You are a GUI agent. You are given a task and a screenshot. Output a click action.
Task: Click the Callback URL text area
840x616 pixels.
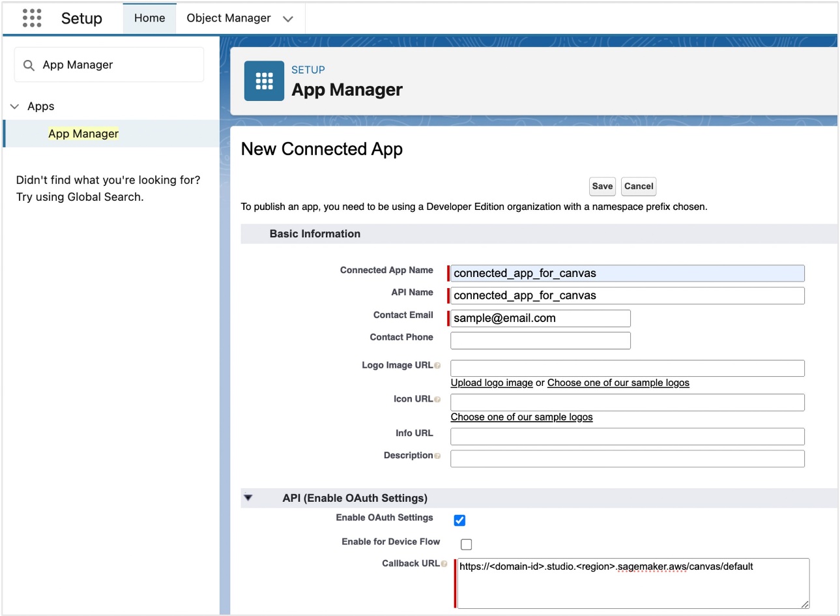point(633,583)
